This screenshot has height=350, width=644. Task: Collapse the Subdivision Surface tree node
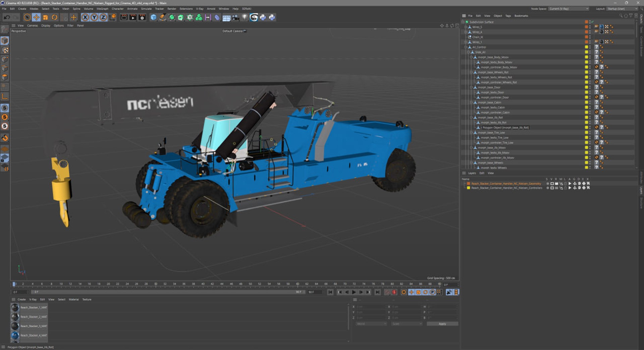(463, 22)
